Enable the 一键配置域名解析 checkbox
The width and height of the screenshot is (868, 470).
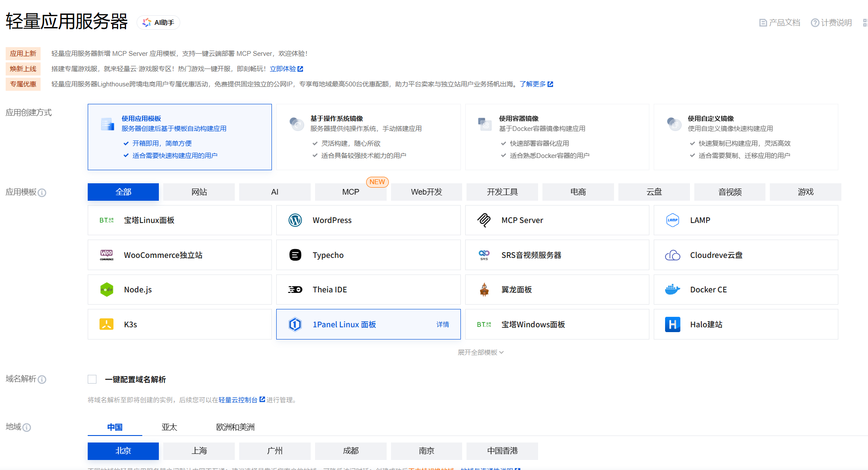[92, 379]
